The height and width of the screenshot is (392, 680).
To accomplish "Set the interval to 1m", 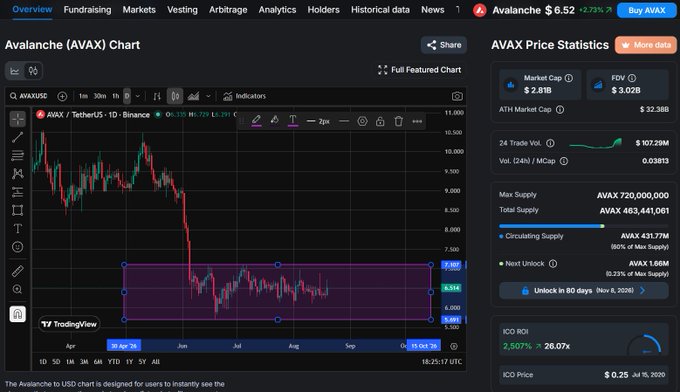I will pos(83,96).
